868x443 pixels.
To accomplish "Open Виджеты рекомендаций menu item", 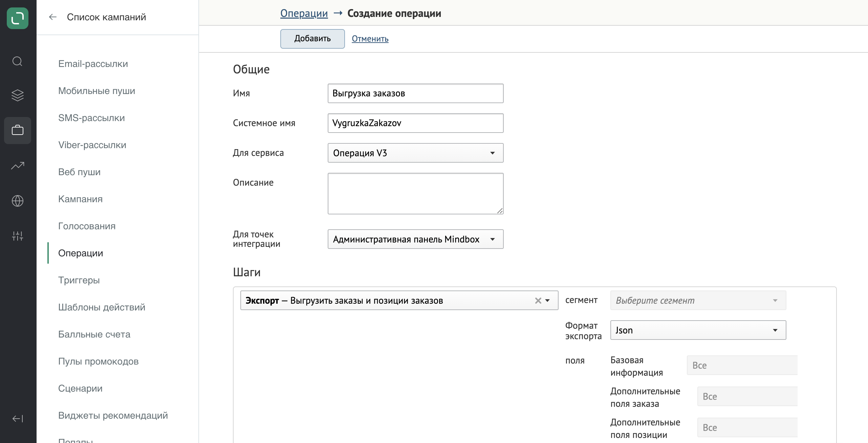I will [x=113, y=415].
